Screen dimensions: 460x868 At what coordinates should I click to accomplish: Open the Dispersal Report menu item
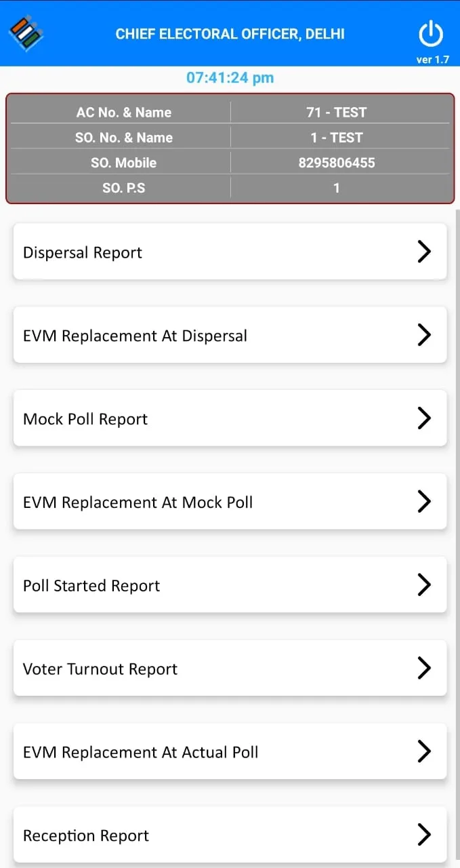[x=230, y=252]
